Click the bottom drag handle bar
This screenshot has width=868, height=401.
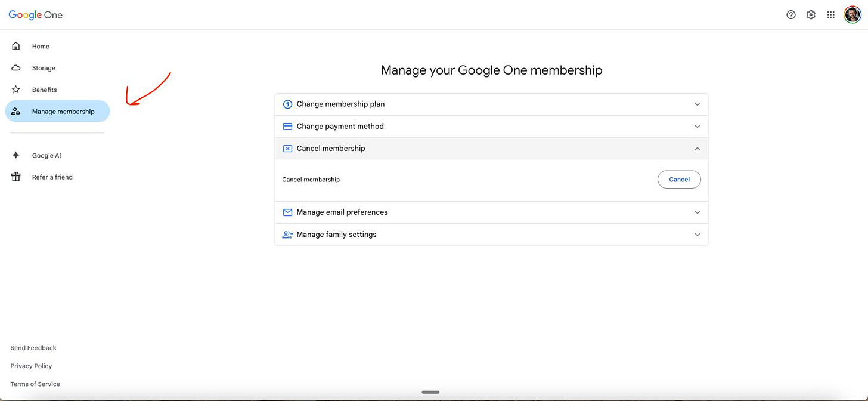pos(430,392)
